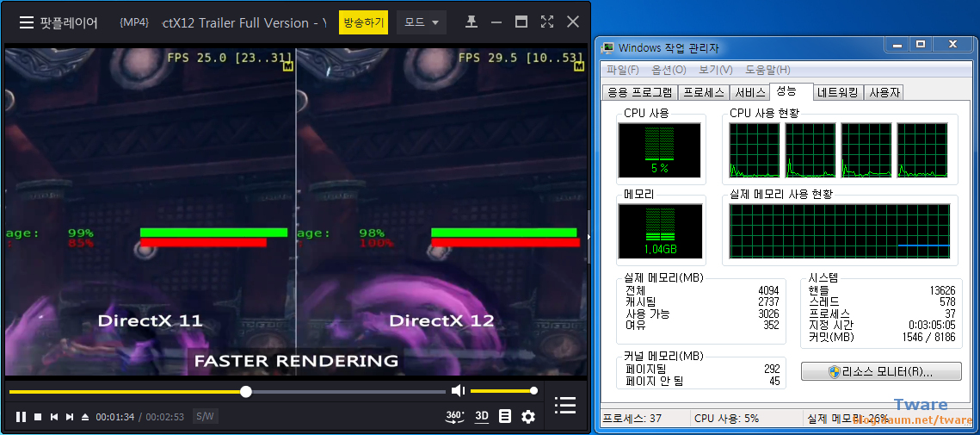This screenshot has height=435, width=980.
Task: Click the video display area
Action: (x=296, y=212)
